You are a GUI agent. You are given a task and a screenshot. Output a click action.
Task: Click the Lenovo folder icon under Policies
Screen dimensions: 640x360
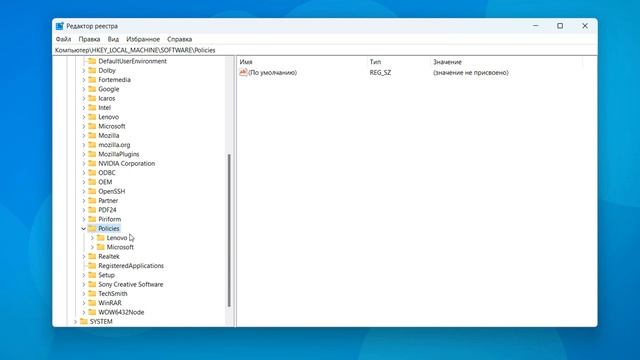tap(101, 238)
